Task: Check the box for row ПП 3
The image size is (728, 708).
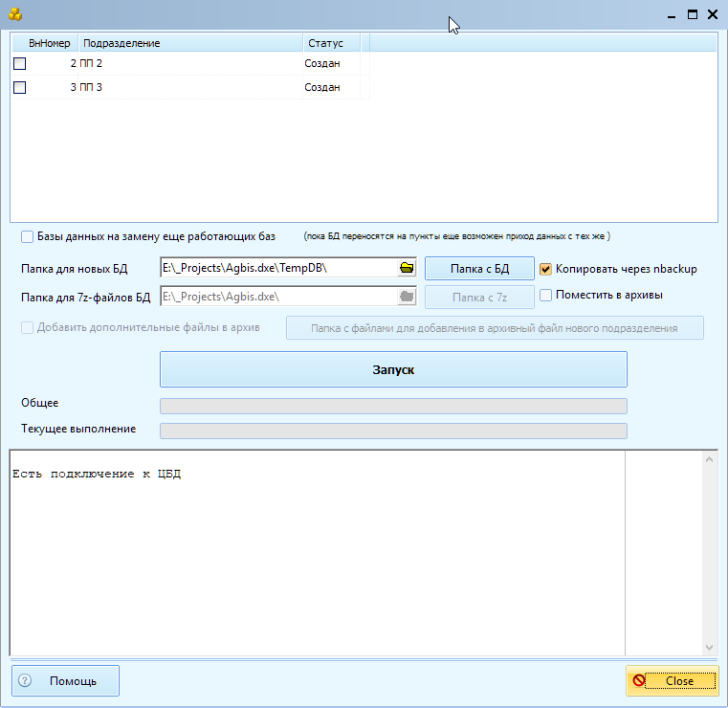Action: (19, 87)
